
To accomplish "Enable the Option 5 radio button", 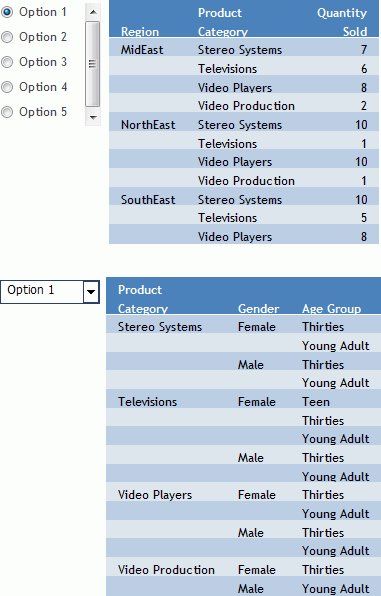I will click(x=7, y=112).
